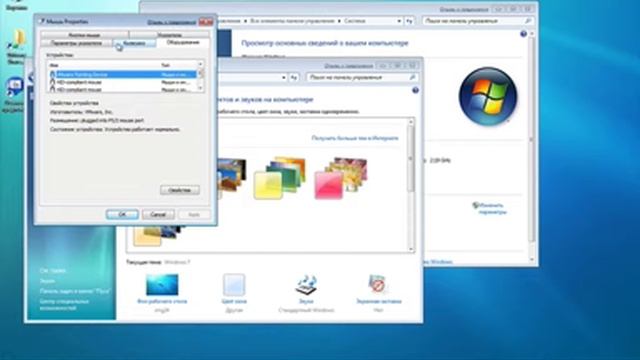Expand address dropdown in System window

click(x=399, y=21)
